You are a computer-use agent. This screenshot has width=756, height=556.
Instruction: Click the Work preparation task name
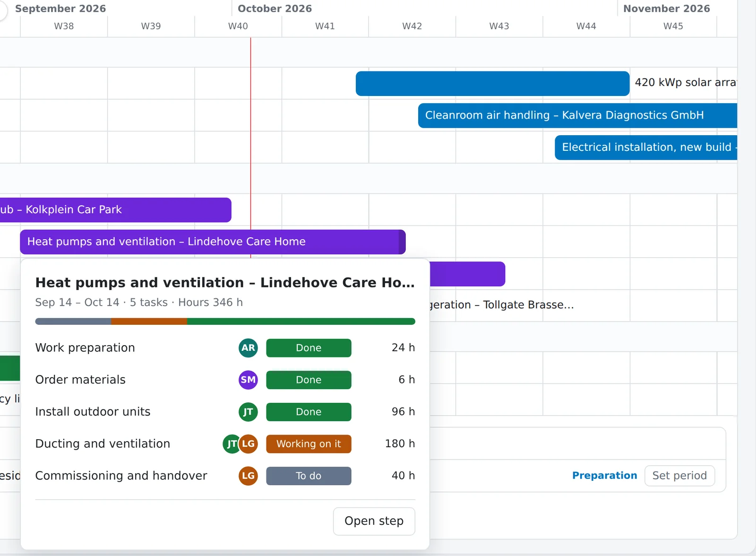click(x=85, y=348)
